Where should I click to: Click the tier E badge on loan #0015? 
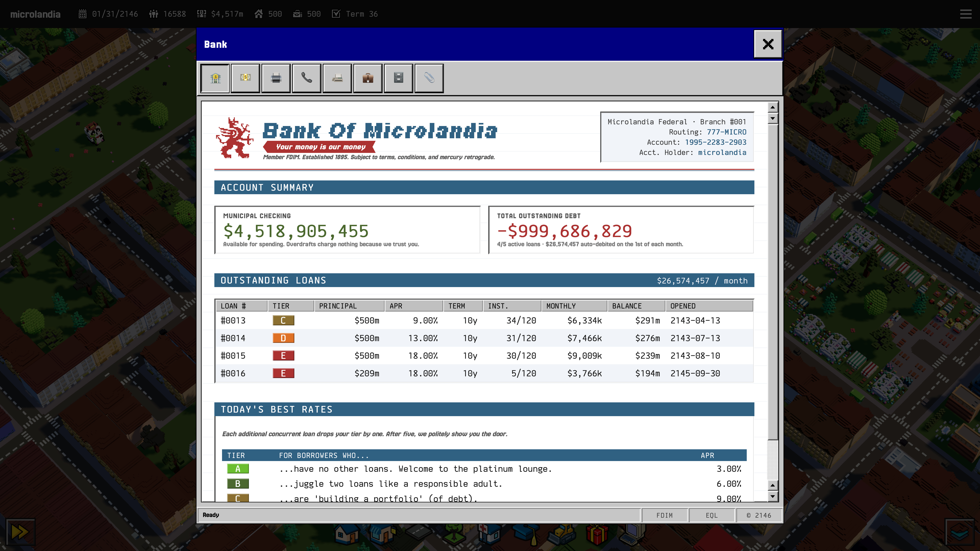(283, 356)
